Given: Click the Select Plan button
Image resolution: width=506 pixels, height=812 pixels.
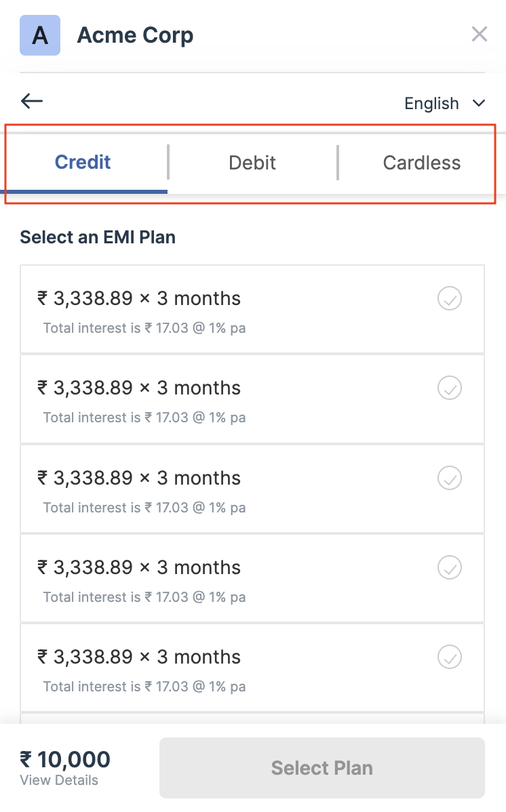Looking at the screenshot, I should [322, 767].
